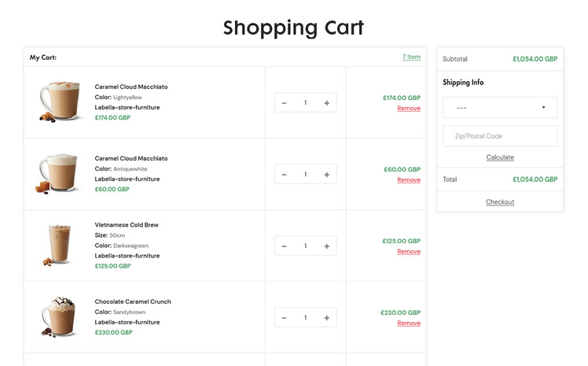Select the Total £1,054.00 GBP amount
Viewport: 588px width, 366px height.
535,179
